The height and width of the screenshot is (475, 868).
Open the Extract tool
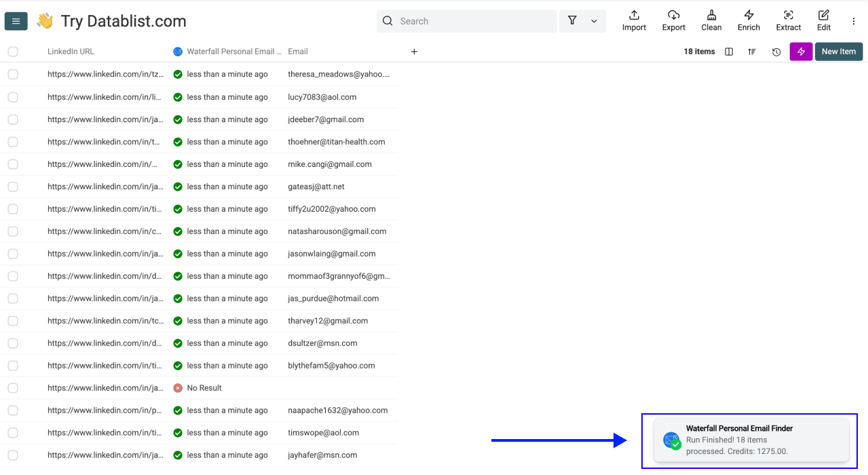(788, 20)
